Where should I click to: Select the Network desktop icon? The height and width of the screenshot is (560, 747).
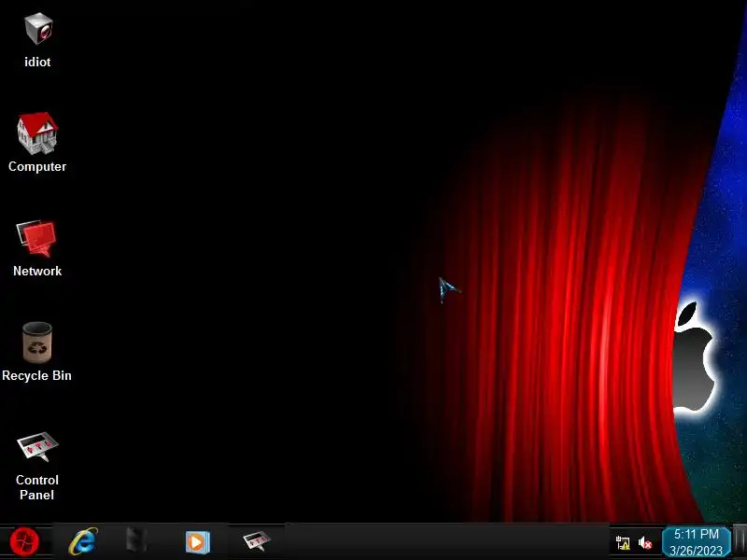coord(36,238)
